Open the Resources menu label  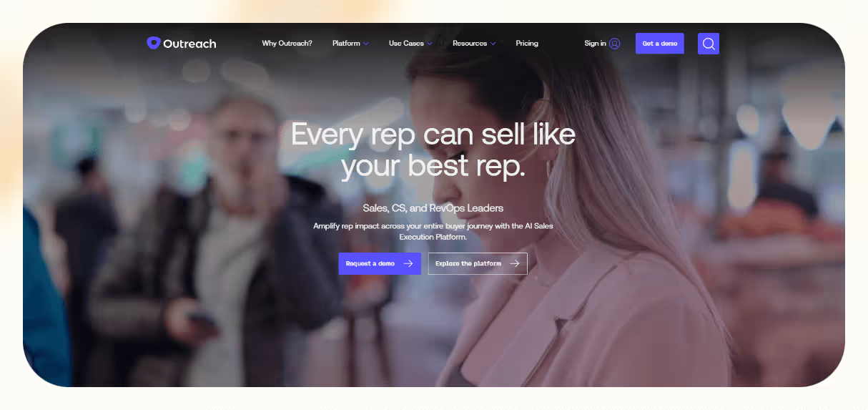tap(470, 44)
